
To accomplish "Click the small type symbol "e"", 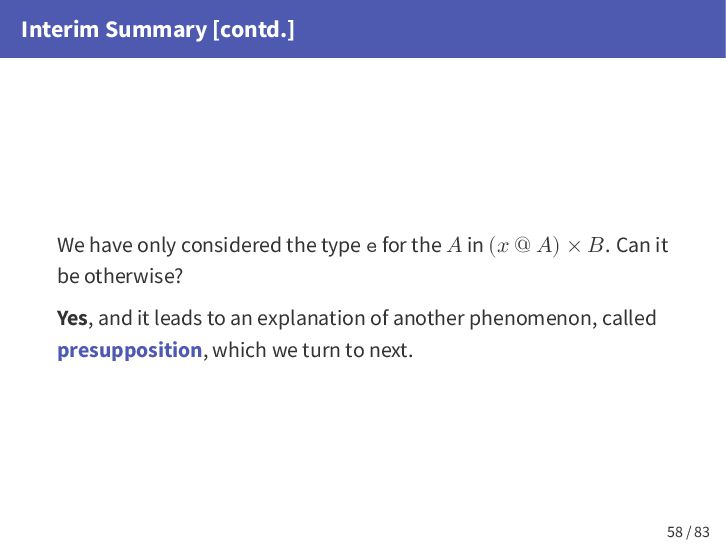I will [x=371, y=247].
